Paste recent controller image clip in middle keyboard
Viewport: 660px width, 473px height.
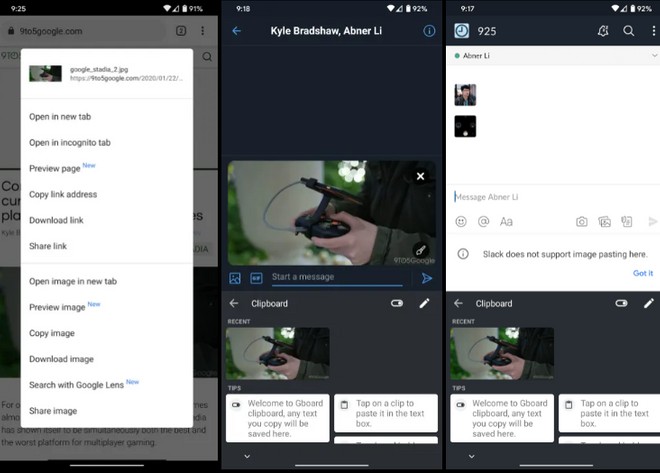278,353
